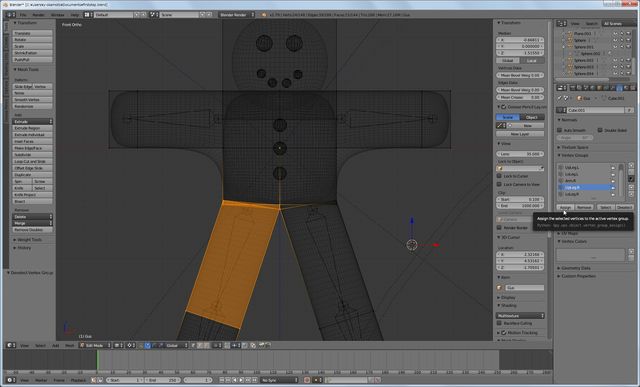Viewport: 640px width, 387px height.
Task: Expand the Custom Properties panel
Action: 577,276
